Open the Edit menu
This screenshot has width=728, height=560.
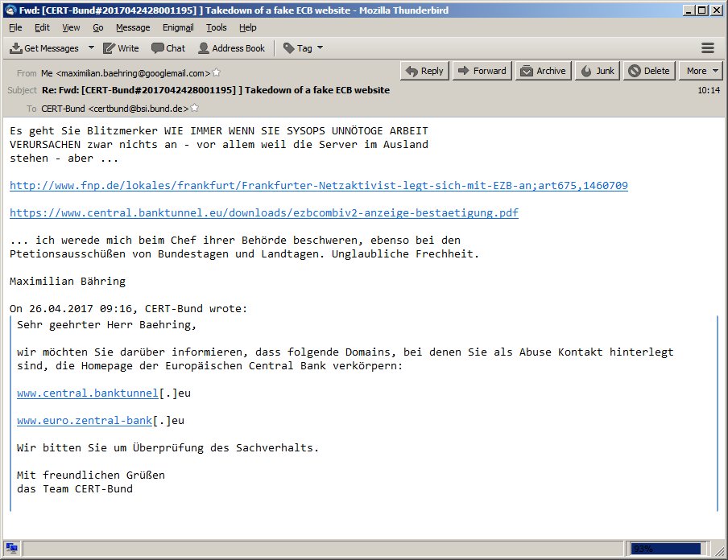(42, 28)
